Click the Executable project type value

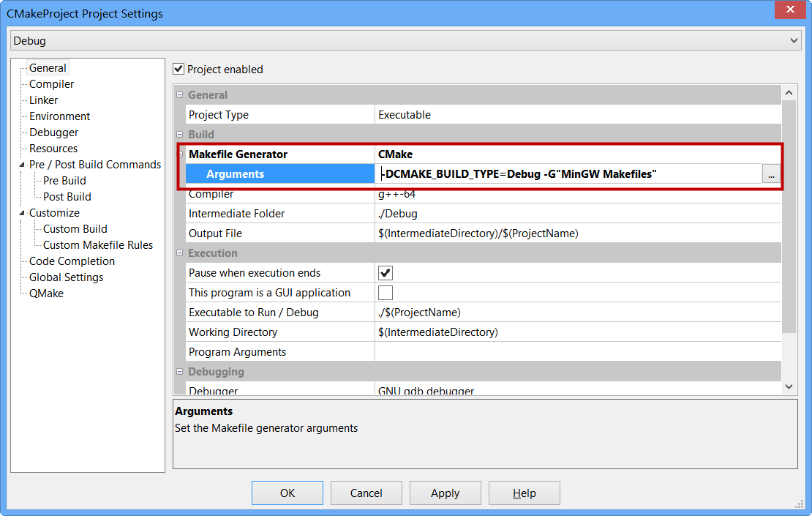(405, 114)
